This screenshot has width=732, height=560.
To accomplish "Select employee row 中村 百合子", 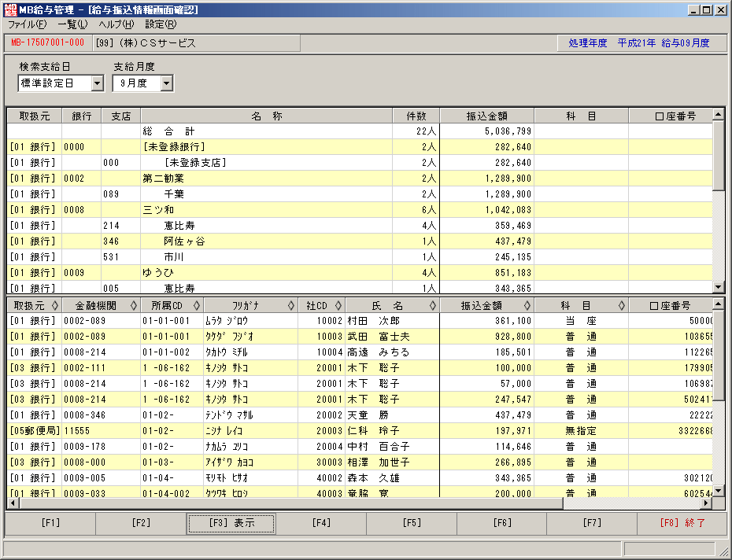I will pos(360,447).
